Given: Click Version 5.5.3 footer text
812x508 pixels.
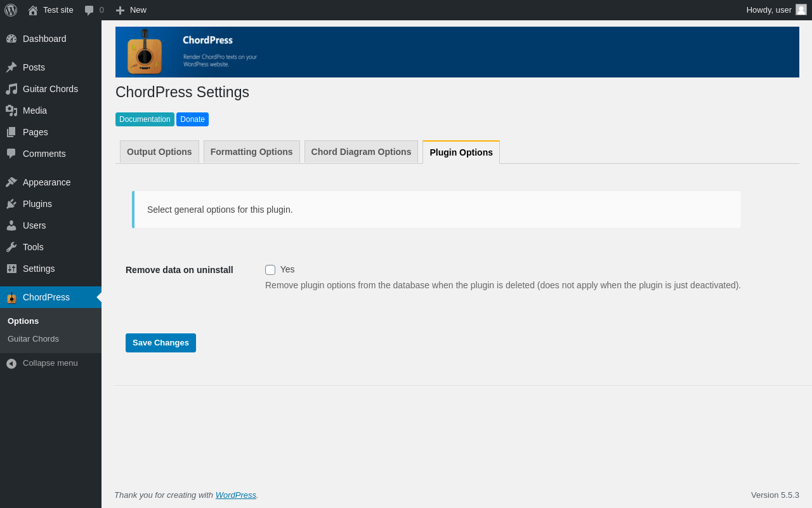Looking at the screenshot, I should pos(775,495).
